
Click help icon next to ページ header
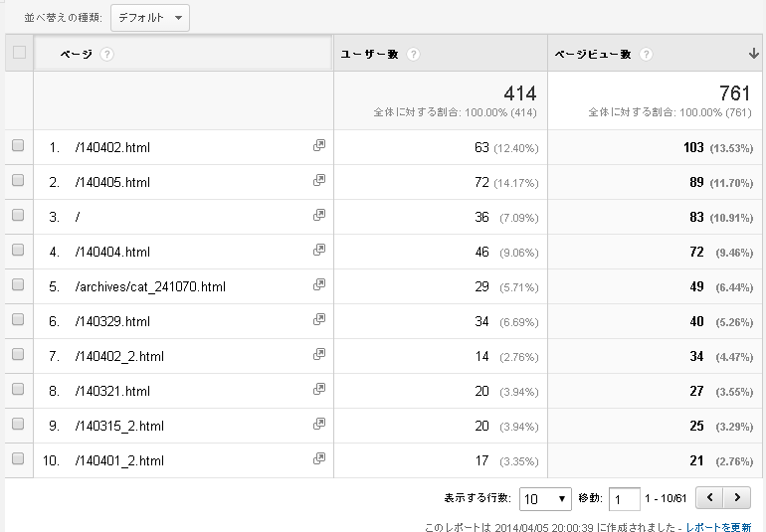click(x=107, y=55)
